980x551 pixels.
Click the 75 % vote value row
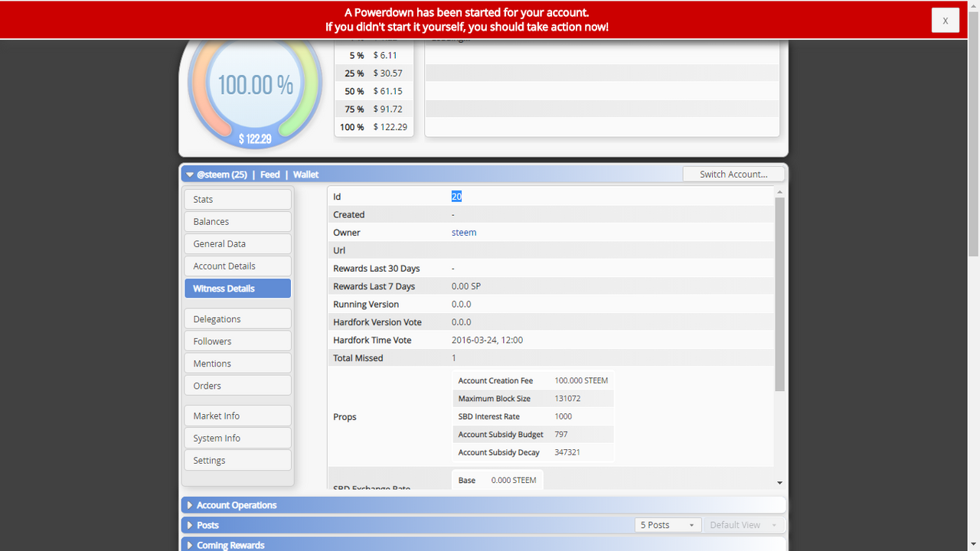coord(374,109)
